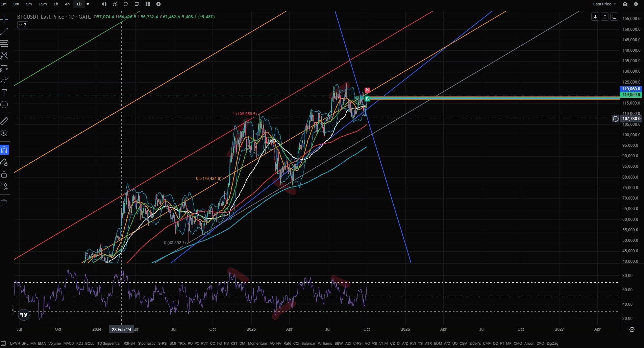Switch to the 3m timeframe
644x348 pixels.
[x=16, y=4]
